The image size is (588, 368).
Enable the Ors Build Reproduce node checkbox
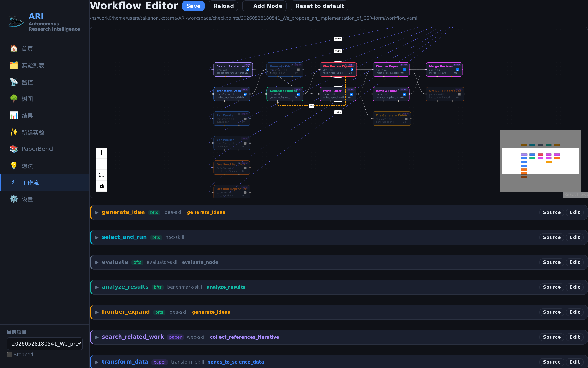pos(459,94)
